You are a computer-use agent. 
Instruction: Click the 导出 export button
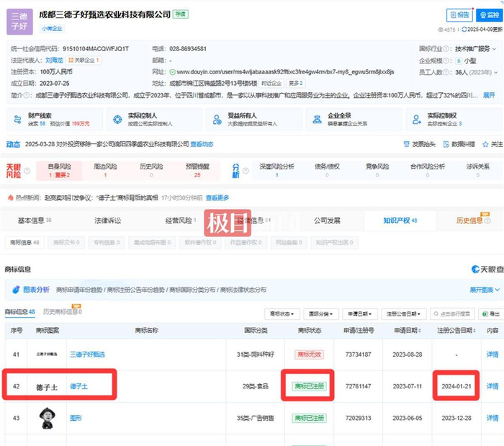click(x=490, y=314)
